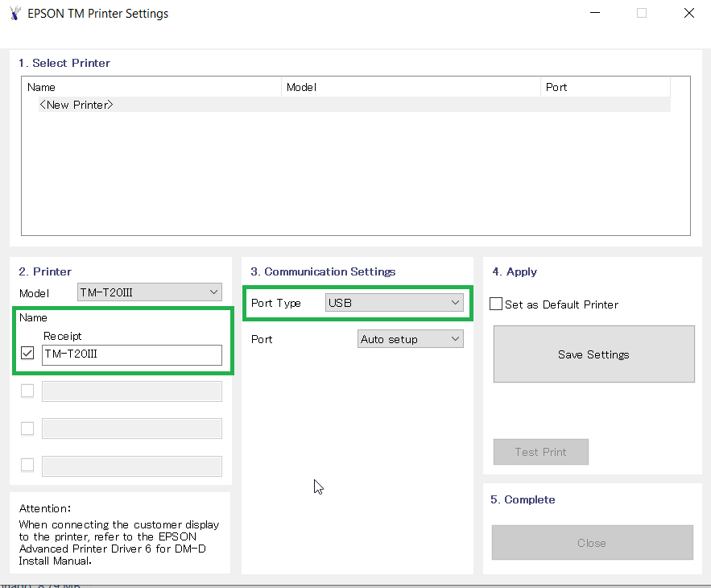Toggle the third disabled name checkbox
The width and height of the screenshot is (711, 588).
click(27, 429)
